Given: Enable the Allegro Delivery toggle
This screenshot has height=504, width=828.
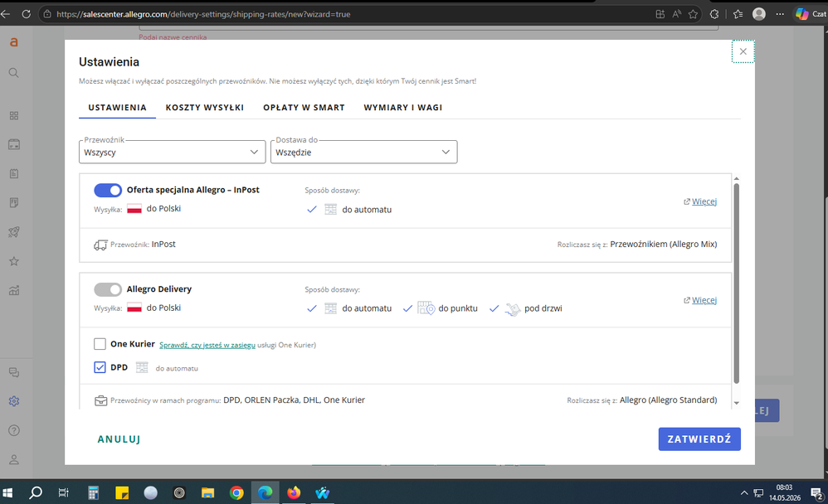Looking at the screenshot, I should point(108,289).
